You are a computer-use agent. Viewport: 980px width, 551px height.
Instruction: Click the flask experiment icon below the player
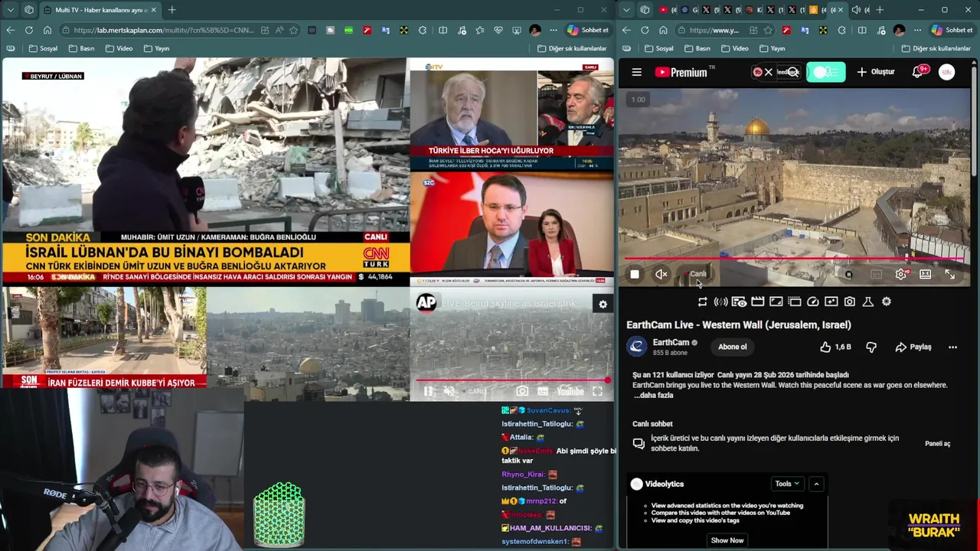[x=867, y=302]
